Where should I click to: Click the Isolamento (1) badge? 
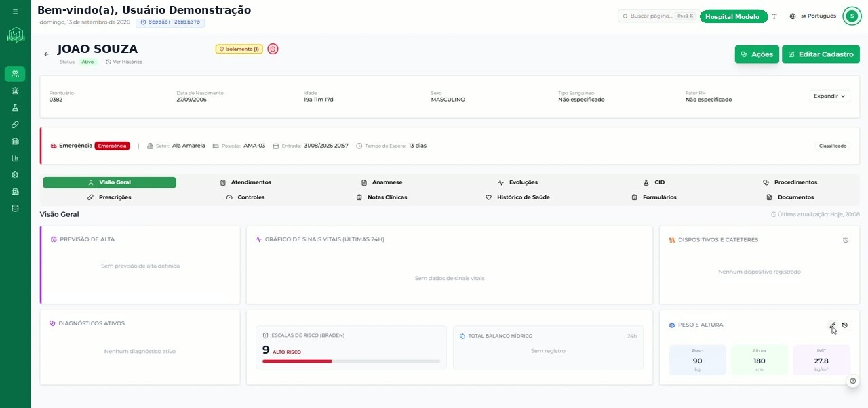[239, 49]
